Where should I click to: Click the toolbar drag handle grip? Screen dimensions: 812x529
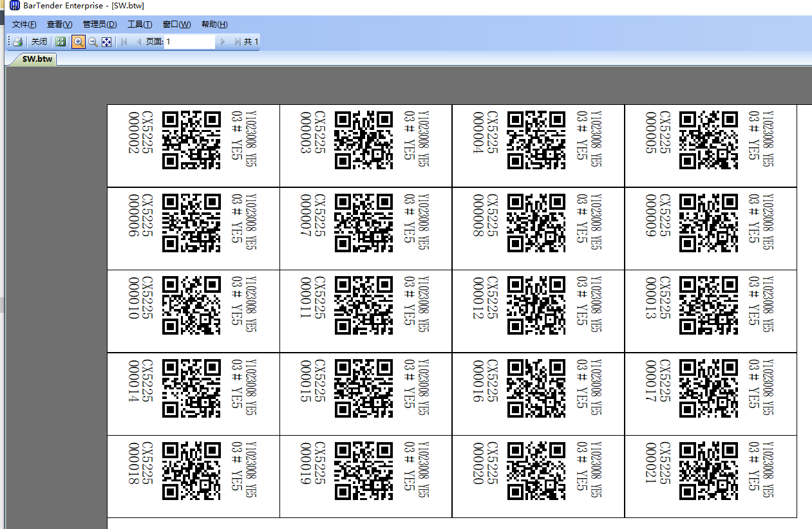(x=9, y=42)
